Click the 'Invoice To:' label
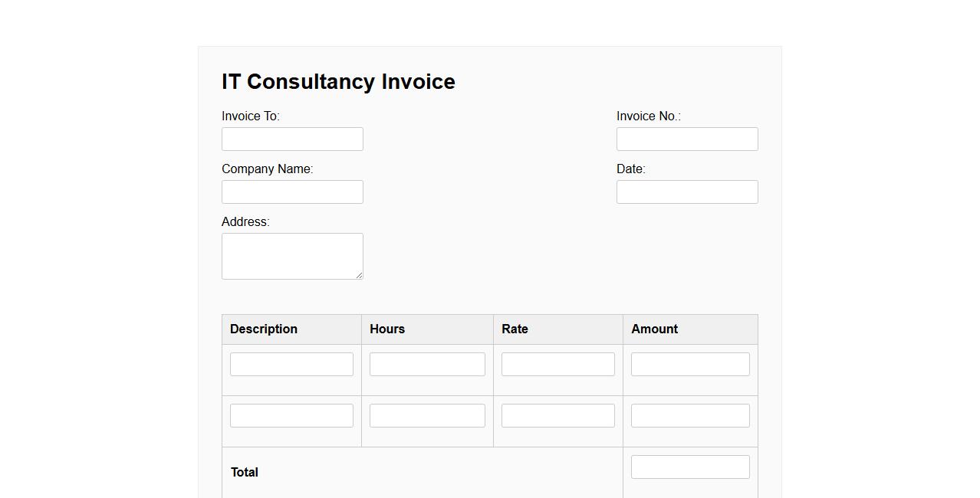Screen dimensions: 980x498 click(x=251, y=116)
